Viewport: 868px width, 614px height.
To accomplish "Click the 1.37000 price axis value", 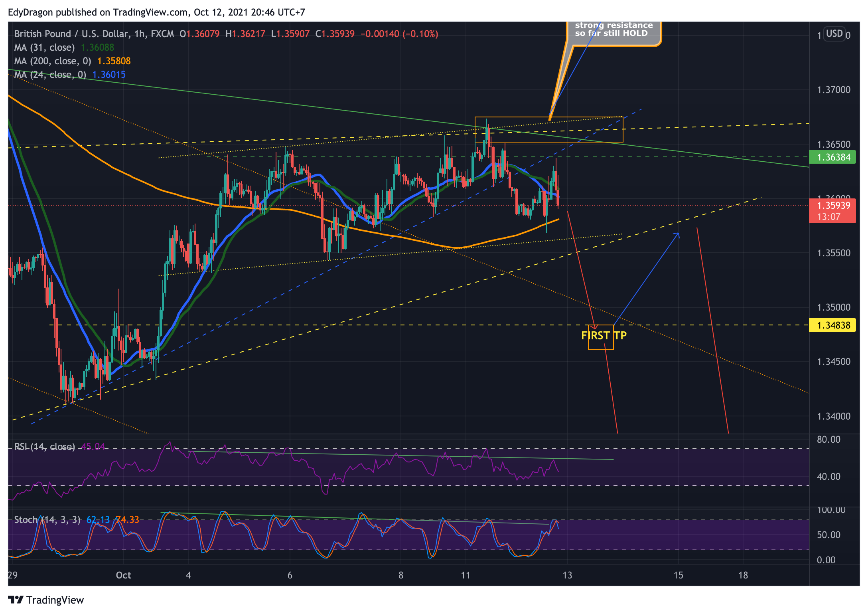I will (x=834, y=90).
